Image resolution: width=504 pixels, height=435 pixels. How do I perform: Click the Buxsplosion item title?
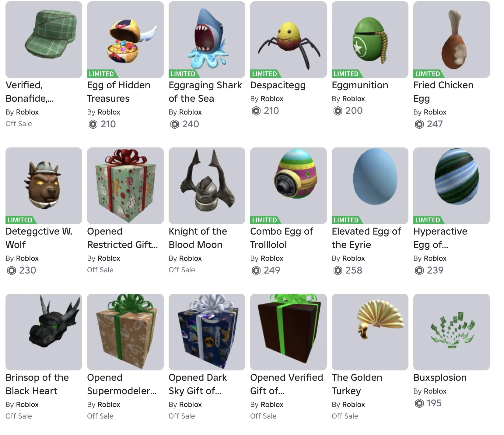coord(440,377)
